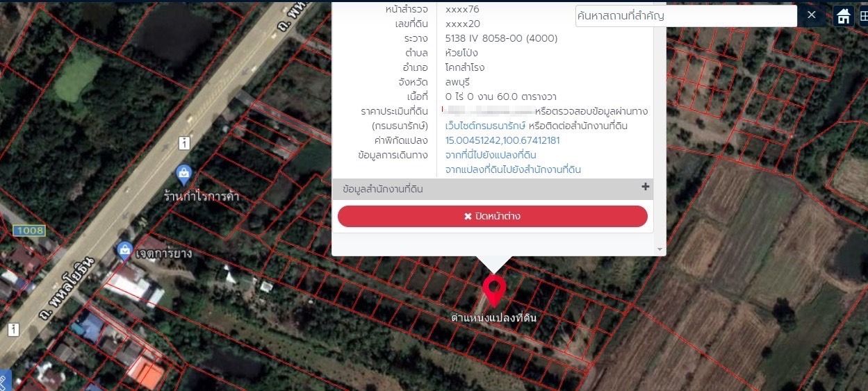The image size is (868, 391).
Task: Open the เว็บไซต์กรมธนารักษ์ link
Action: (486, 126)
